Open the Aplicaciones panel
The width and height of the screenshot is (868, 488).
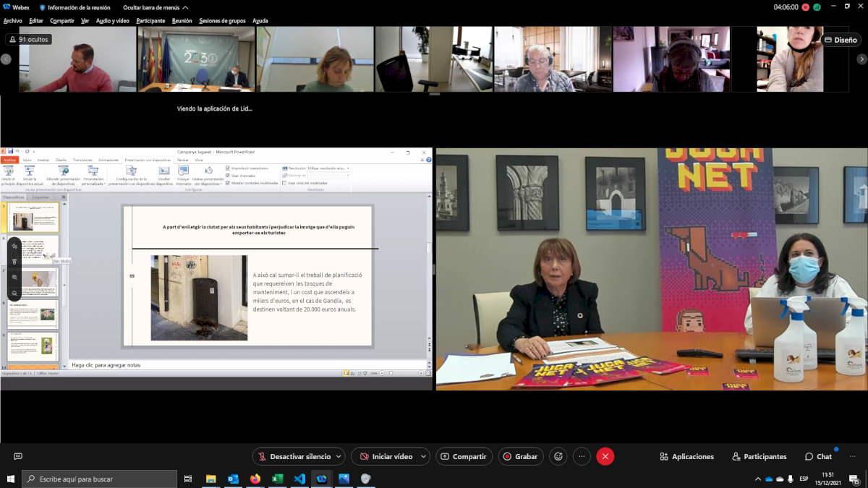pos(686,456)
